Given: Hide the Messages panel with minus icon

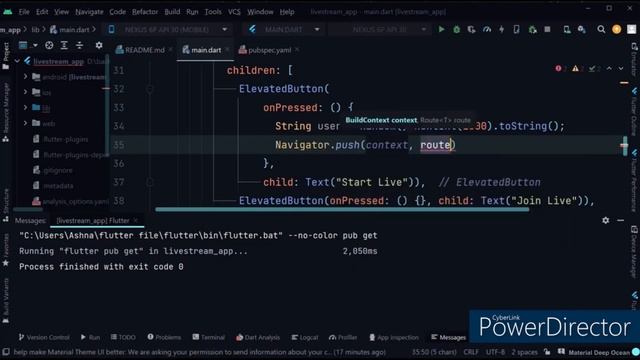Looking at the screenshot, I should (620, 220).
